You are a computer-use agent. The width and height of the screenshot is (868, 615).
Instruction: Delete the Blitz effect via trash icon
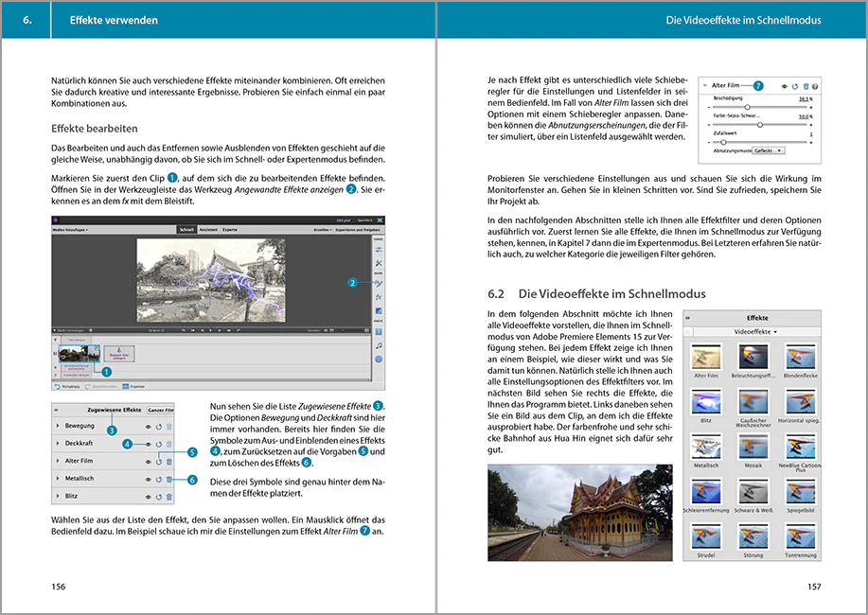tap(168, 497)
